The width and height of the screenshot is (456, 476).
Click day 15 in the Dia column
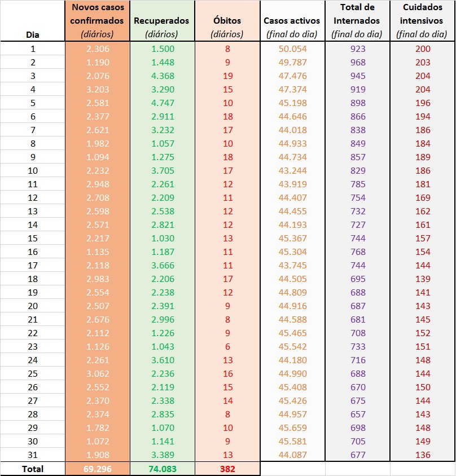click(33, 238)
